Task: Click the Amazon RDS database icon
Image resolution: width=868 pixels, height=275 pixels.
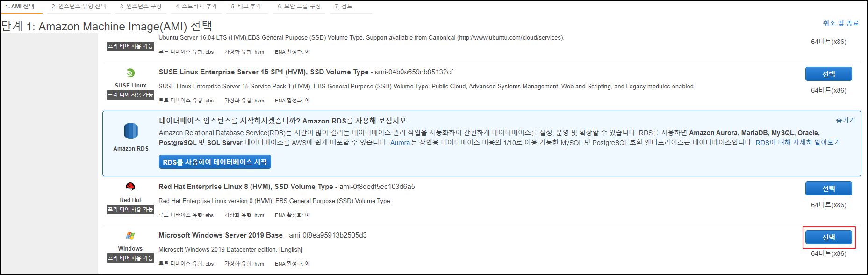Action: coord(131,131)
